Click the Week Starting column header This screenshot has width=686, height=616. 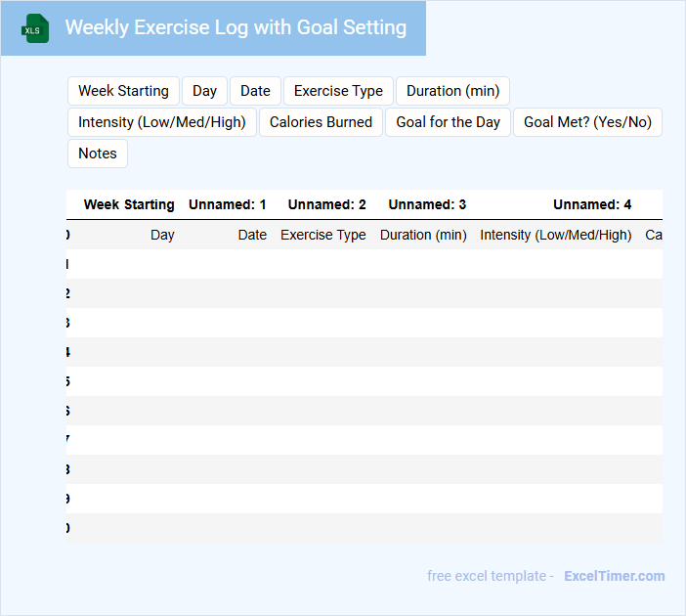tap(129, 204)
